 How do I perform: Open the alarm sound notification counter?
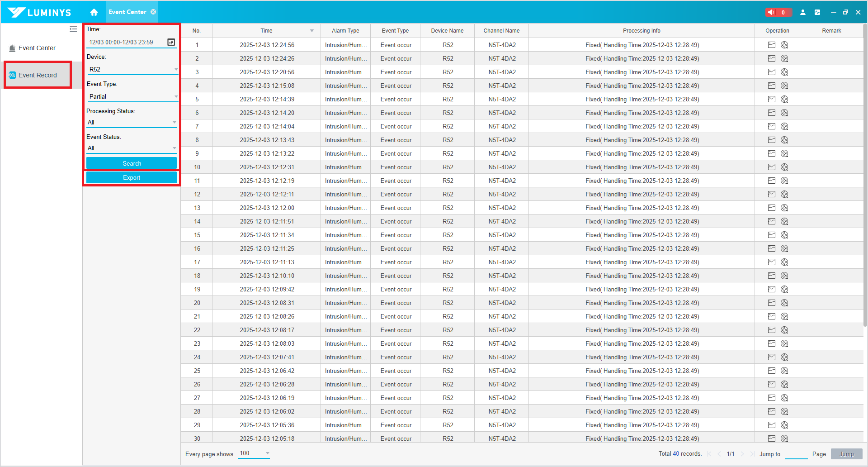[778, 12]
